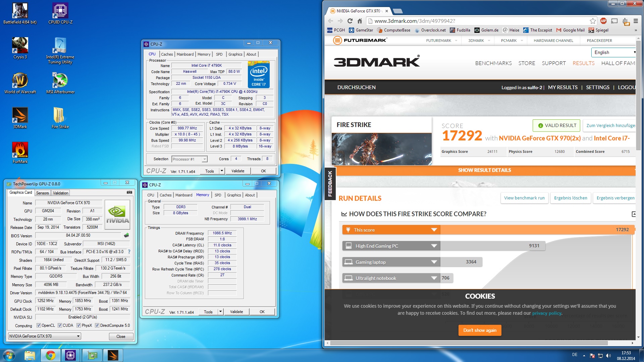Screen dimensions: 644x362
Task: Toggle the DirectCompute 5.0 checkbox
Action: click(x=97, y=325)
